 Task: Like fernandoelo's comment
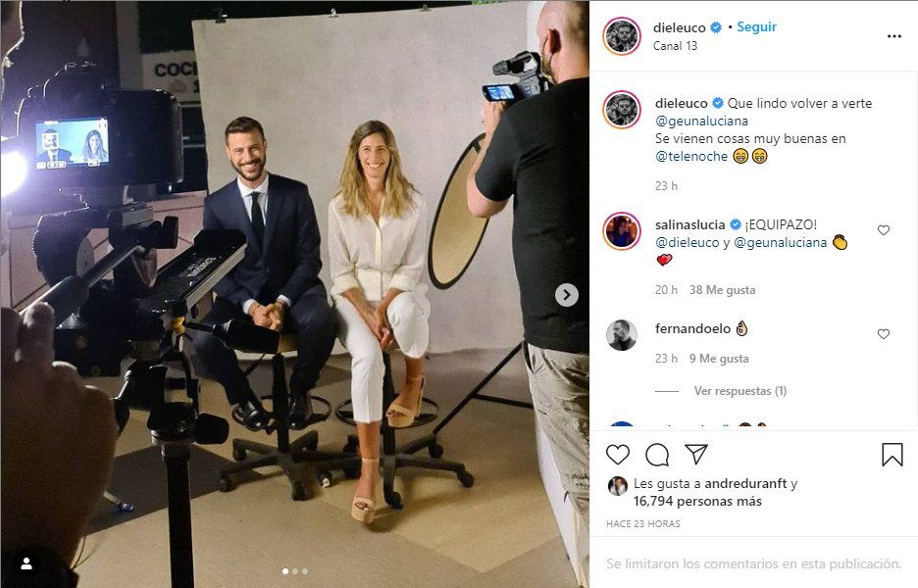pos(884,333)
